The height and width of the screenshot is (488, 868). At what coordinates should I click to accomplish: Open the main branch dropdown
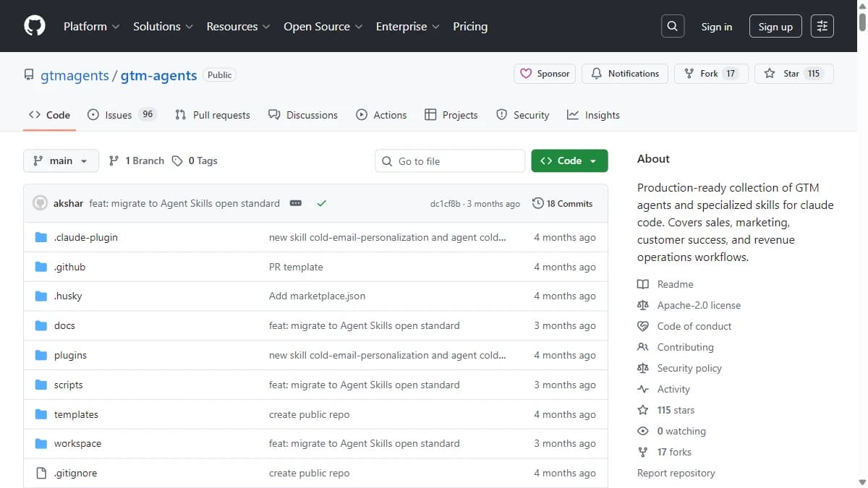click(x=61, y=161)
